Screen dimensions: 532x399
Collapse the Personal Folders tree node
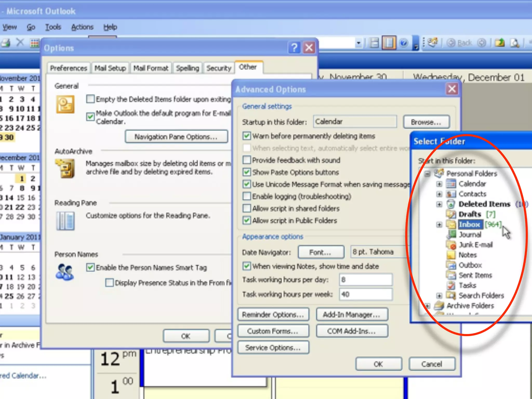pyautogui.click(x=427, y=174)
